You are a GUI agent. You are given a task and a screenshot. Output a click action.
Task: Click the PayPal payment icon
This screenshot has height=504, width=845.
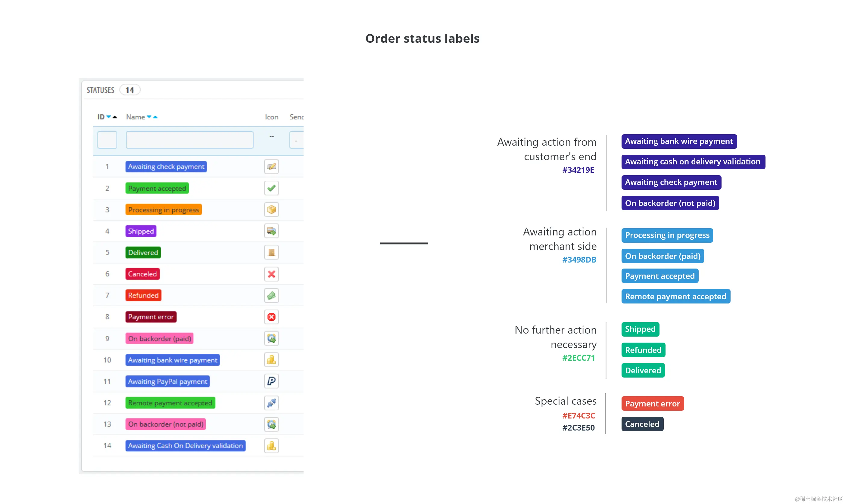coord(271,381)
